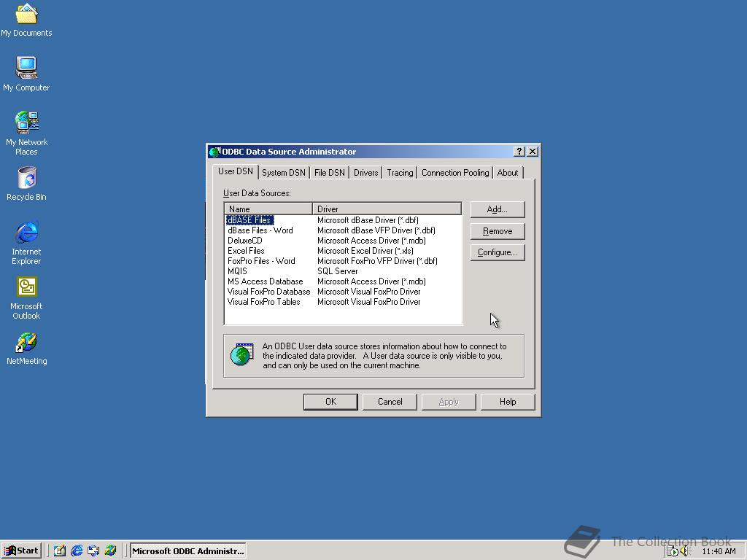This screenshot has height=560, width=747.
Task: Launch Internet Explorer from desktop
Action: pos(26,243)
